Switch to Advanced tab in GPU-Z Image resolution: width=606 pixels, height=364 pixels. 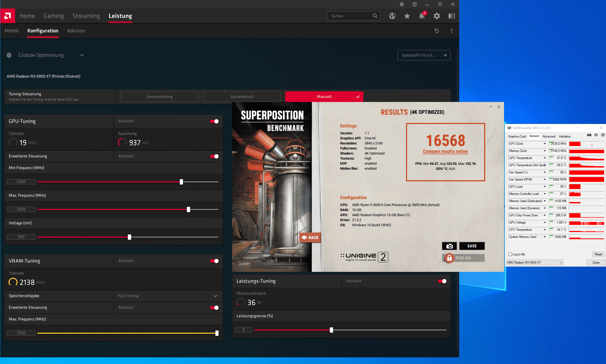point(549,136)
